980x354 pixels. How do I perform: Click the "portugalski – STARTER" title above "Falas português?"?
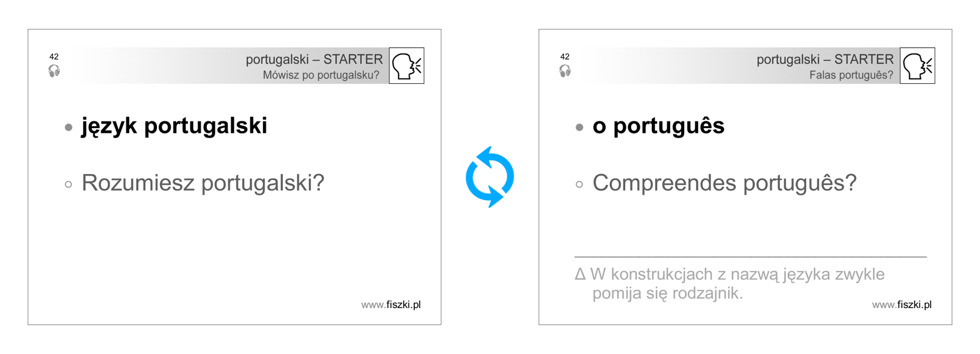825,59
